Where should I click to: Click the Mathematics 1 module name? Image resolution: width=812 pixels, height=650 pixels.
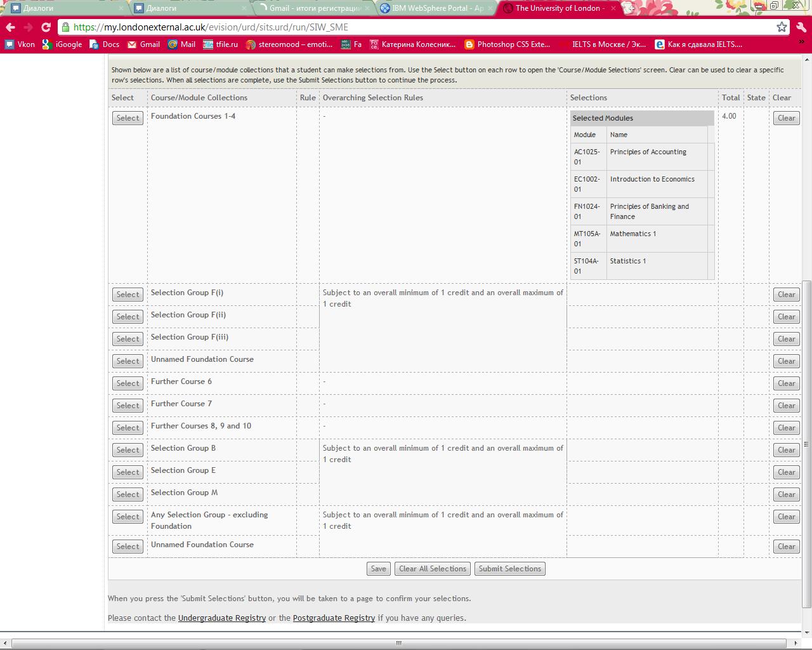(633, 234)
